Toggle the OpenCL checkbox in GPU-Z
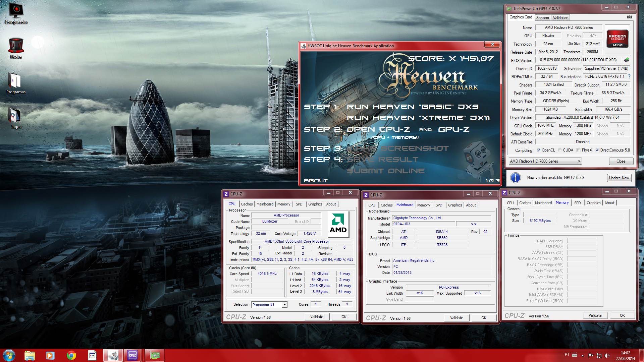644x362 pixels. (539, 150)
